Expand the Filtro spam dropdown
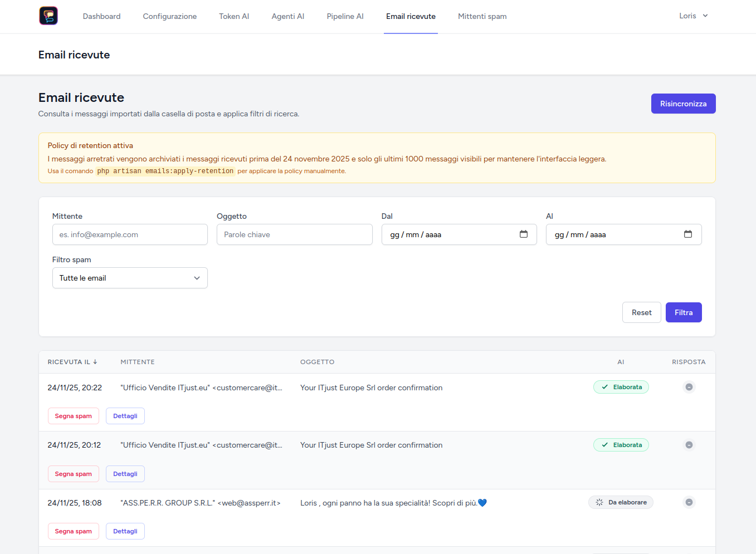Screen dimensions: 756x554 [x=130, y=278]
